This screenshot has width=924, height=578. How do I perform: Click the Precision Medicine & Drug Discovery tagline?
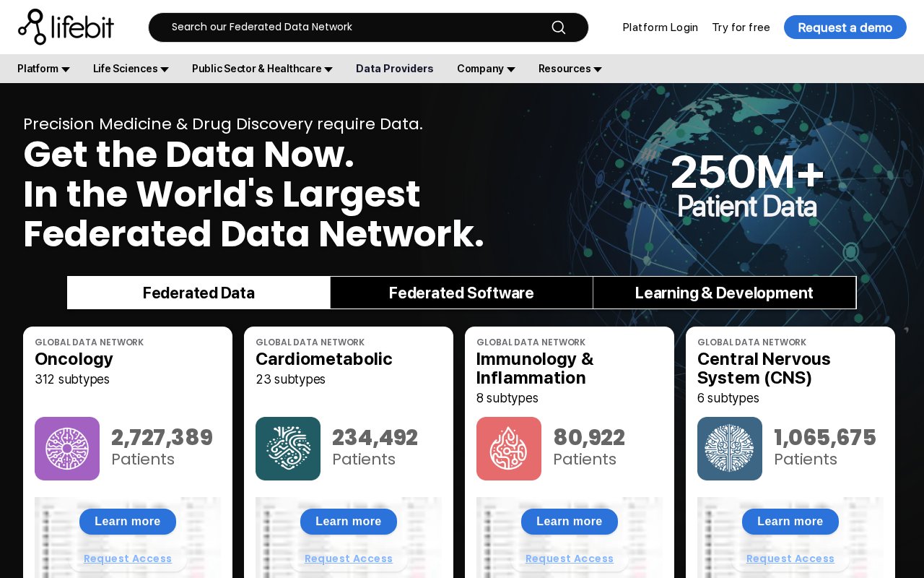[223, 124]
